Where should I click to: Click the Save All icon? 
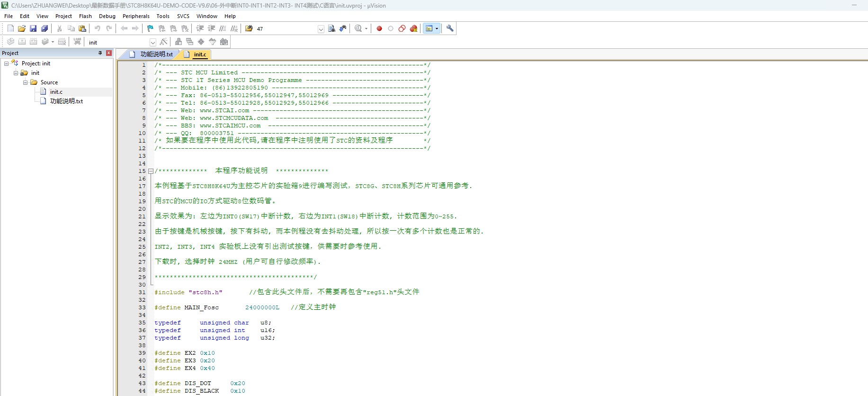(45, 28)
